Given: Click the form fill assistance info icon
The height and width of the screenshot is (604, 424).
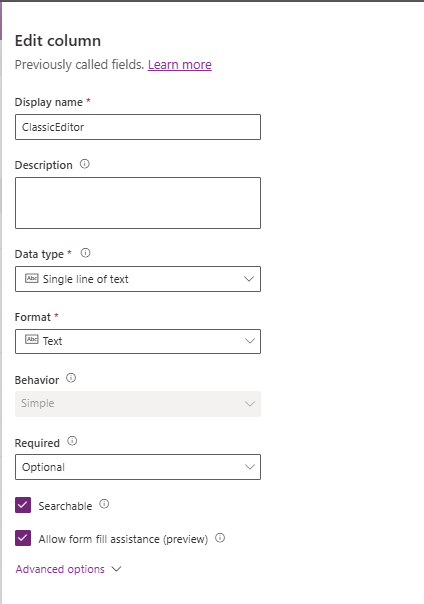Looking at the screenshot, I should (x=220, y=538).
